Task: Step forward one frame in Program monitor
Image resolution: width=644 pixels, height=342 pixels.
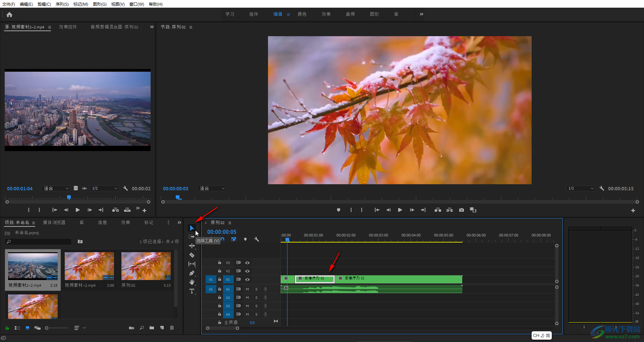Action: pyautogui.click(x=412, y=210)
